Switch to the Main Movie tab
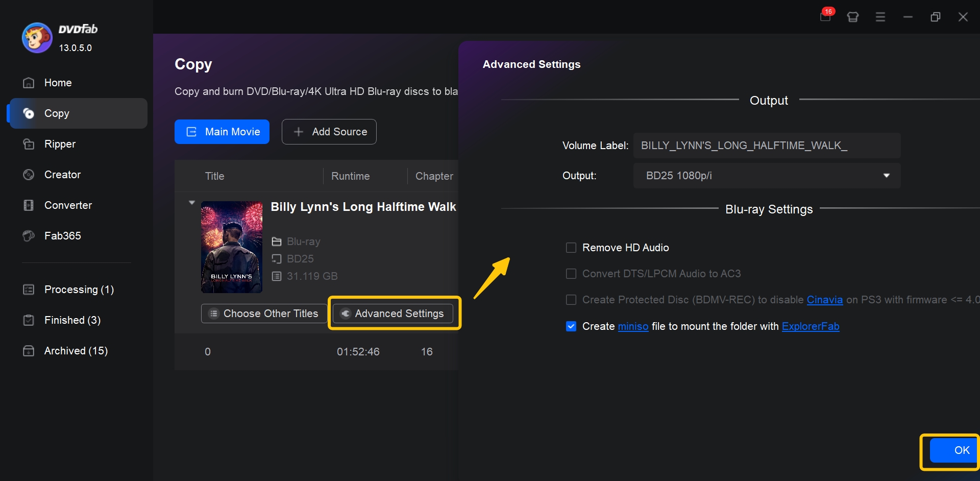The height and width of the screenshot is (481, 980). (x=222, y=131)
